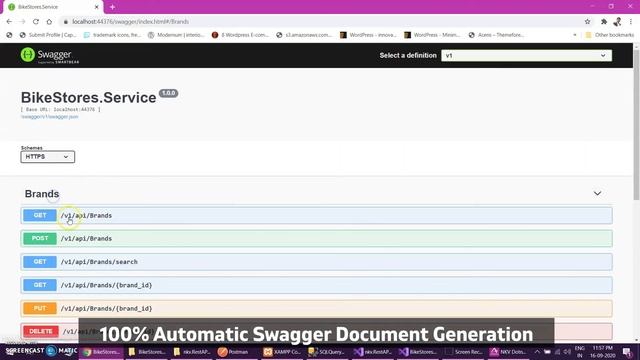Show more bookmarks overflow arrow
The image size is (640, 360).
[575, 35]
